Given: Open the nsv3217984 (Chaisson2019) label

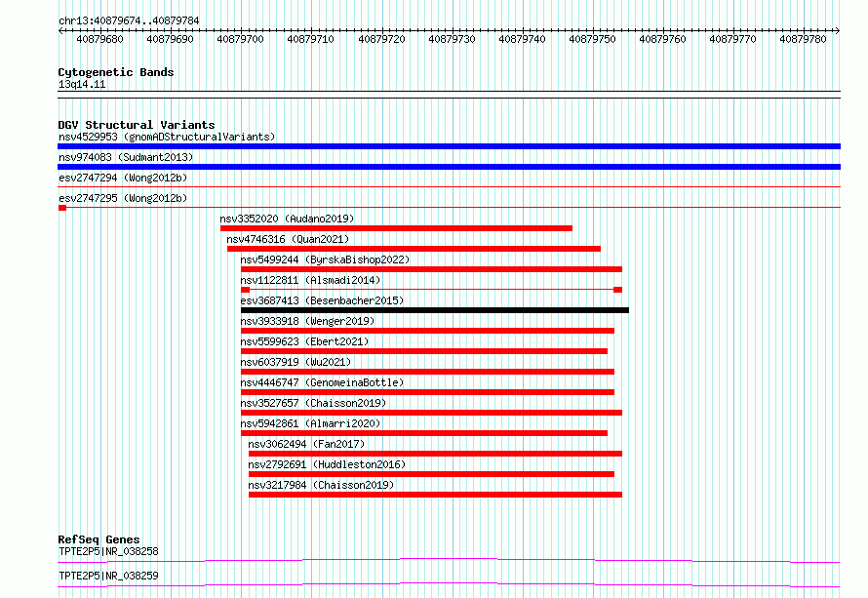Looking at the screenshot, I should 321,485.
